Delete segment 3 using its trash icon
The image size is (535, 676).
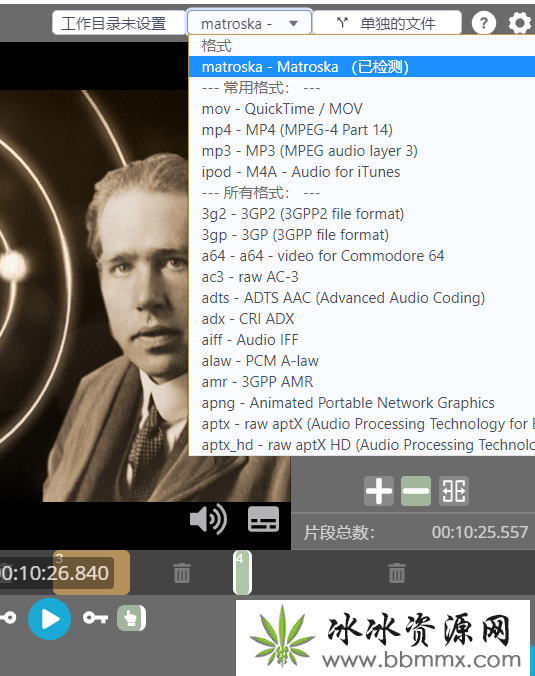[x=181, y=573]
